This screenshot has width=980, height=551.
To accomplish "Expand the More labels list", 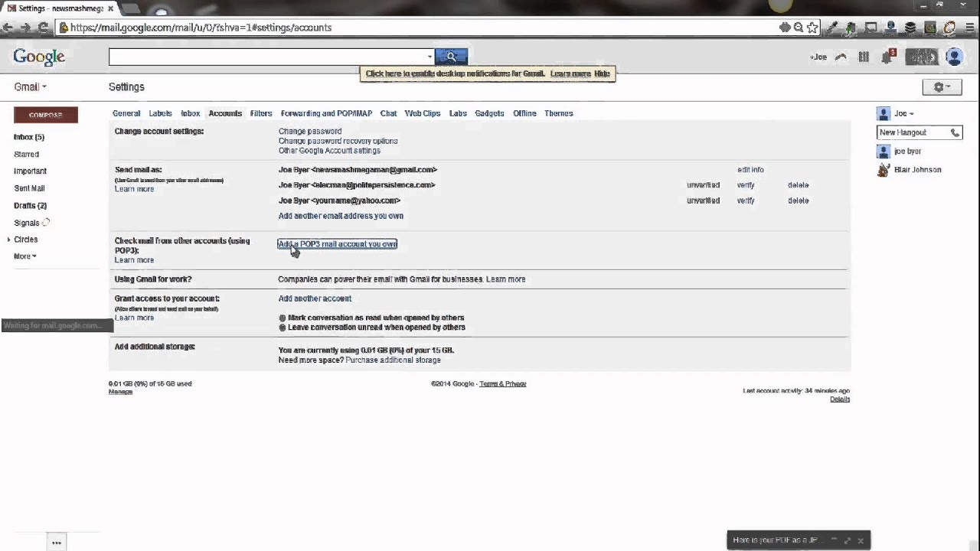I will coord(24,256).
